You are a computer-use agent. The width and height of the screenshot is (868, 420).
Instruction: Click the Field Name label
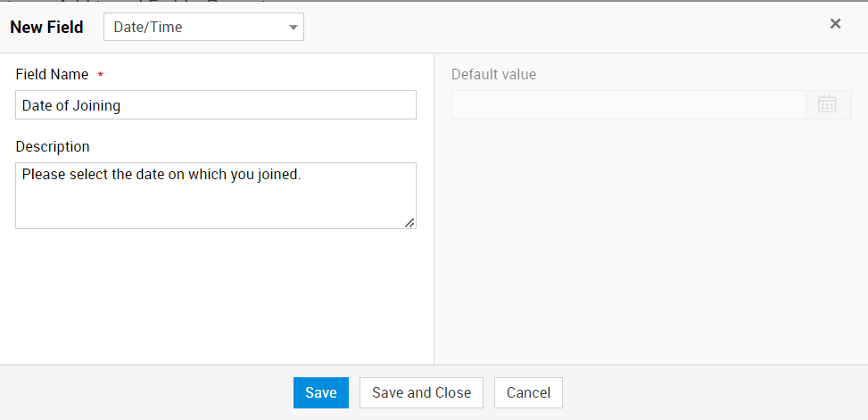52,75
